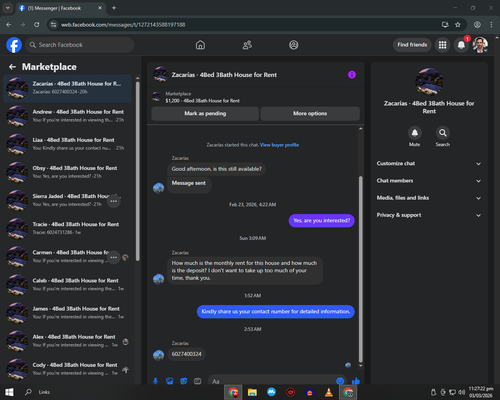
Task: Send a thumbs-up like
Action: pos(356,381)
